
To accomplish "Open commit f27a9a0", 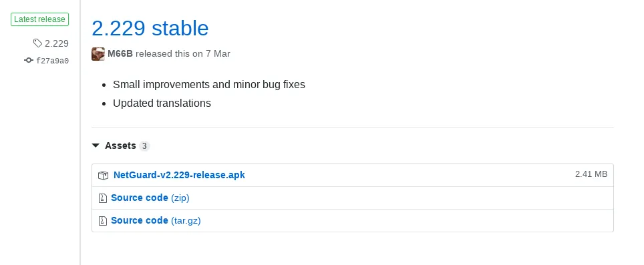I will 53,61.
